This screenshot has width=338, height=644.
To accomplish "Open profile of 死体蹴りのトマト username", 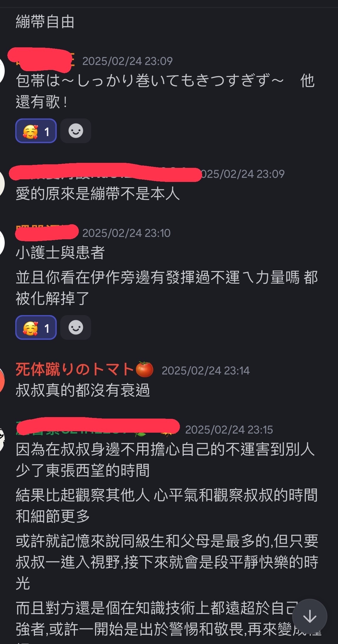I will click(x=75, y=369).
